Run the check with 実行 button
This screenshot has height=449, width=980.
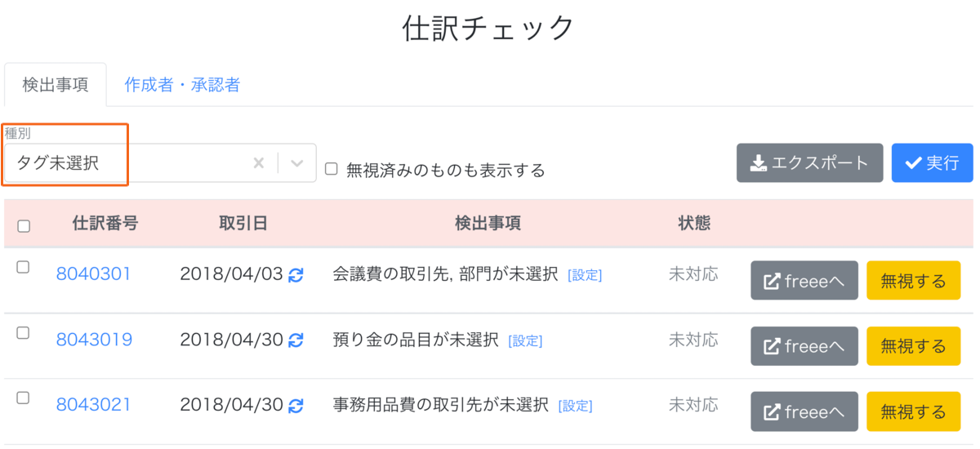click(x=933, y=163)
